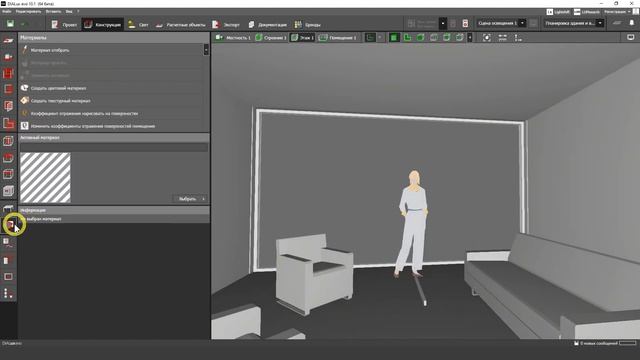The height and width of the screenshot is (360, 640).
Task: Toggle the third green 3D view button
Action: tap(420, 38)
